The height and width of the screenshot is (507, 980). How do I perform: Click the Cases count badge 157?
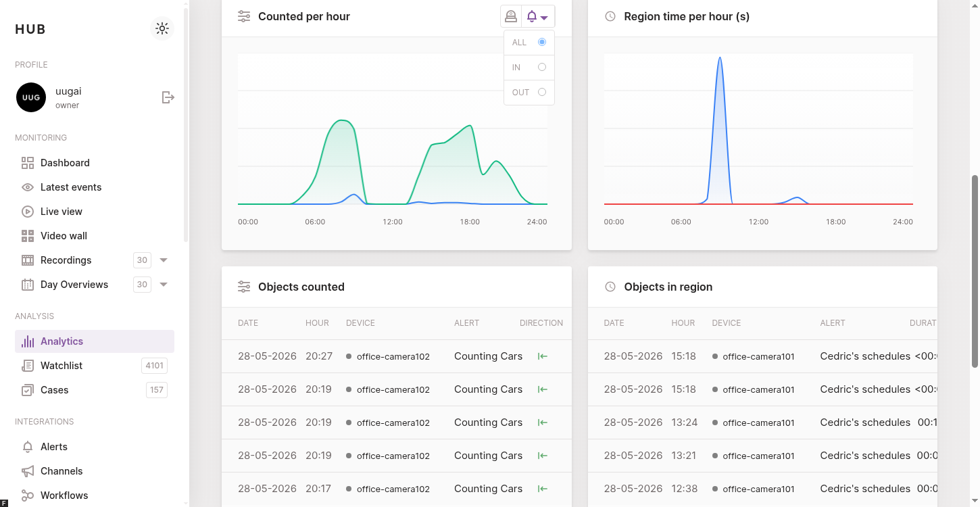coord(157,390)
